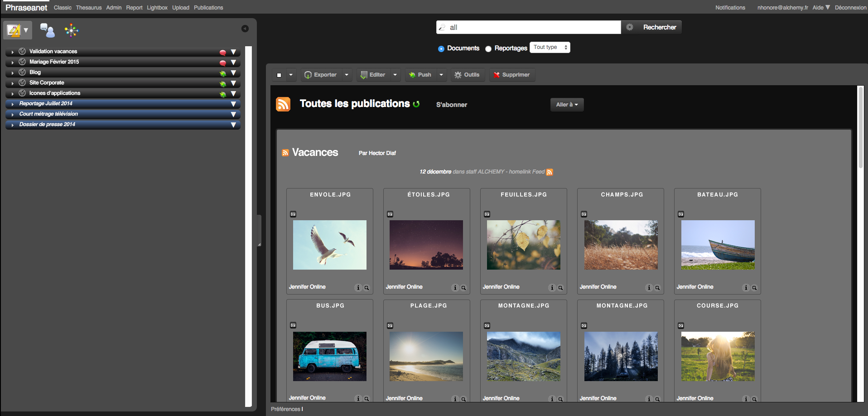
Task: Open the Thesaurus menu item
Action: (89, 8)
